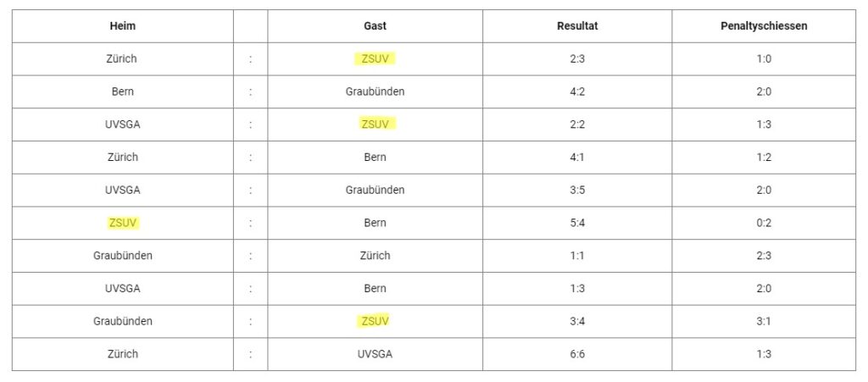Screen dimensions: 868x382
Task: Select the 1:2 penalty shootout cell
Action: [764, 158]
